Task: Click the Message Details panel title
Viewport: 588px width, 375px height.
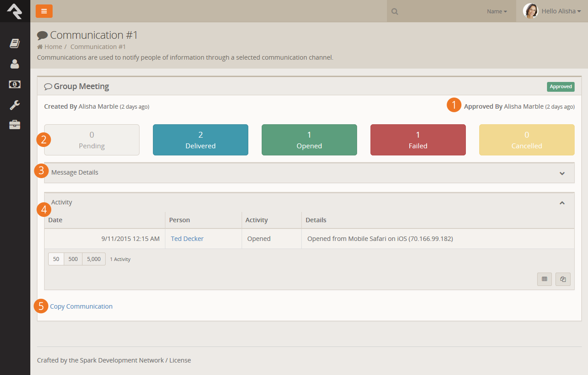Action: [x=75, y=172]
